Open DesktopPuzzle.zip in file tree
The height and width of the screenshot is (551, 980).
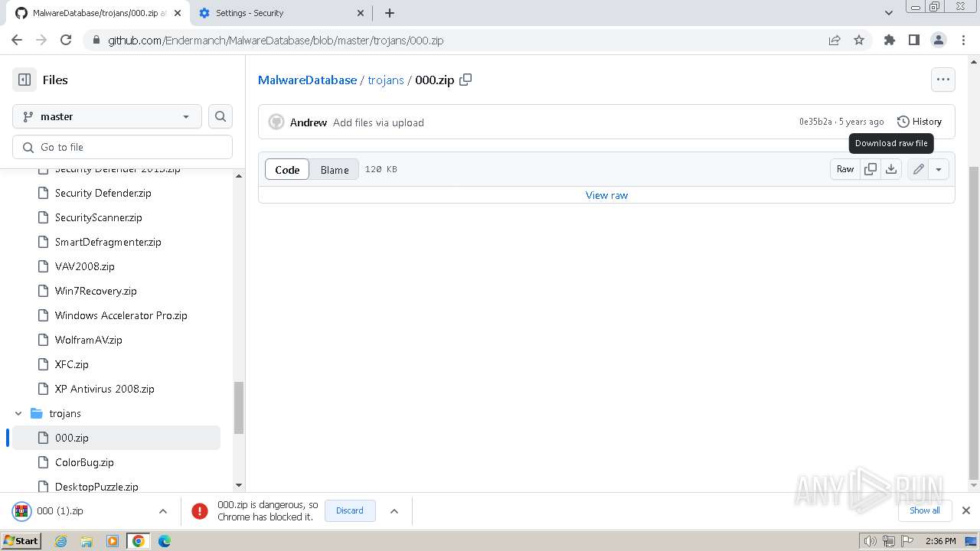click(96, 486)
